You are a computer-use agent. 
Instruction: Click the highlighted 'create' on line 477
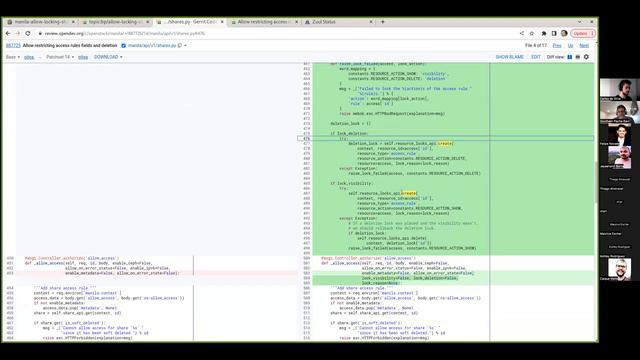pyautogui.click(x=445, y=144)
